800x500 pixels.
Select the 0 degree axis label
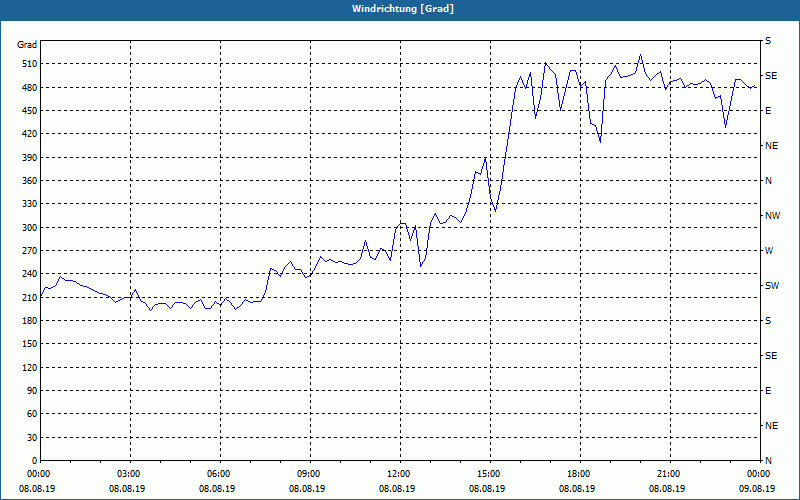(x=35, y=461)
